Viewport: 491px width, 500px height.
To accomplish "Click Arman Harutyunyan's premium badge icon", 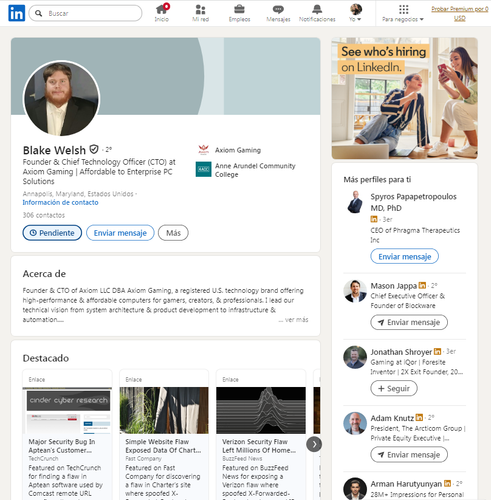I will [x=447, y=483].
